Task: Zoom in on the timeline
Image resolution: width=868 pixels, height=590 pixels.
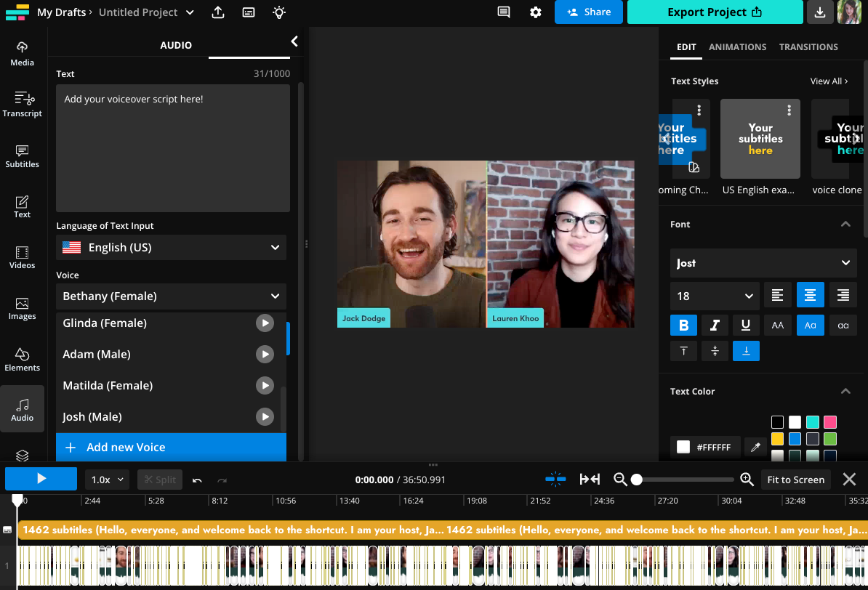Action: click(747, 480)
